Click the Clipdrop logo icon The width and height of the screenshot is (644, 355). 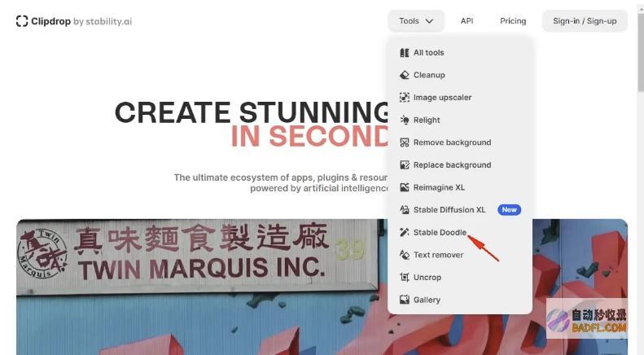pos(22,21)
